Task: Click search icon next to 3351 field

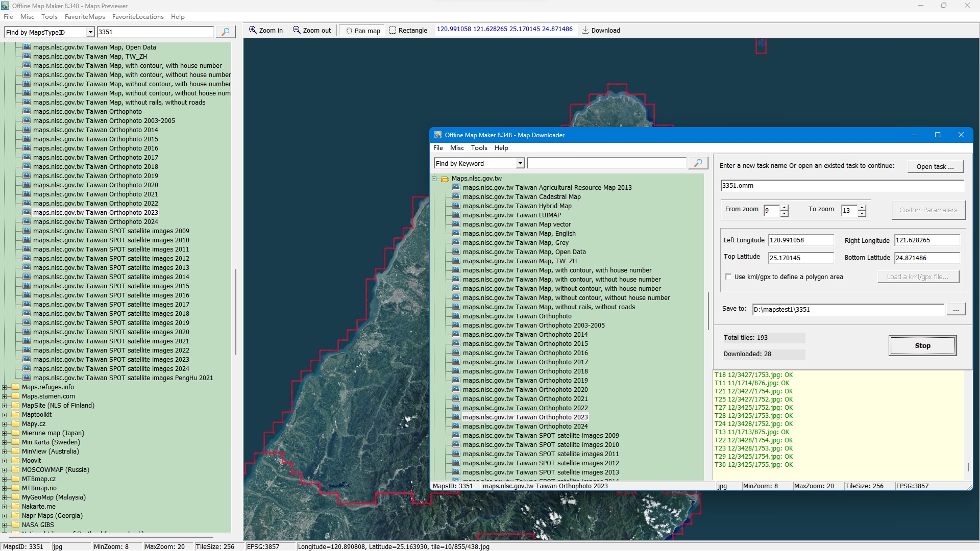Action: coord(225,32)
